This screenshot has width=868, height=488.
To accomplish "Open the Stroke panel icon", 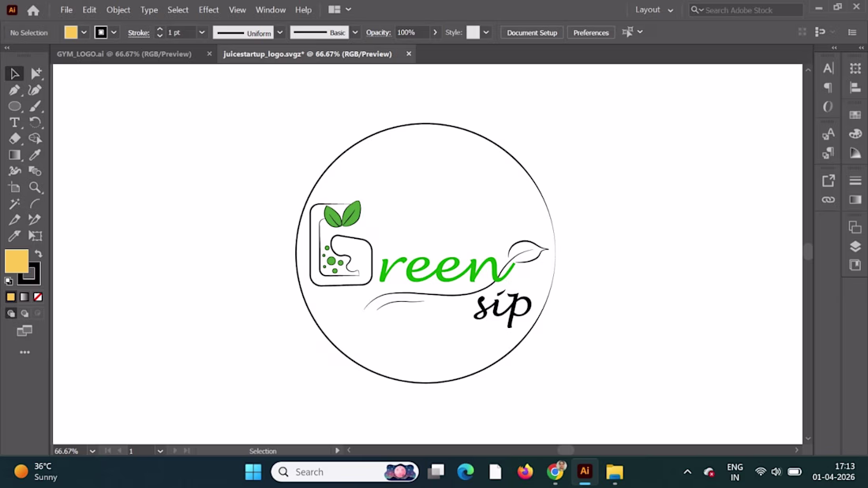I will pos(855,181).
